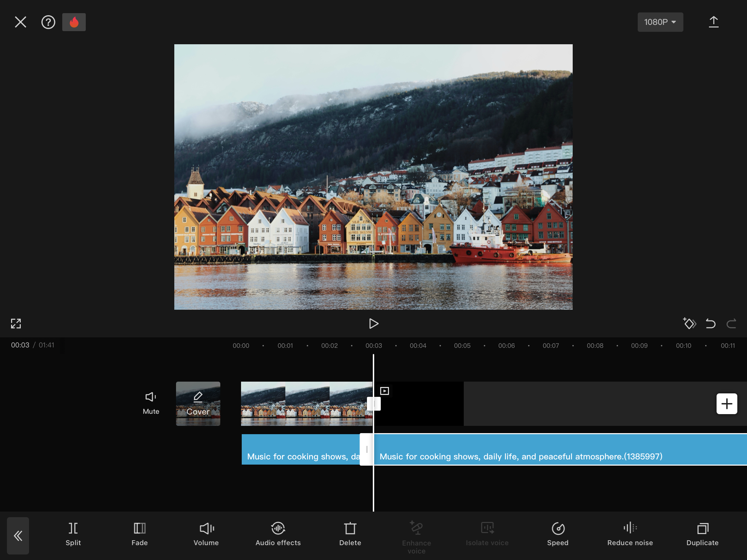Viewport: 747px width, 560px height.
Task: Open Volume adjustment for audio clip
Action: click(206, 534)
